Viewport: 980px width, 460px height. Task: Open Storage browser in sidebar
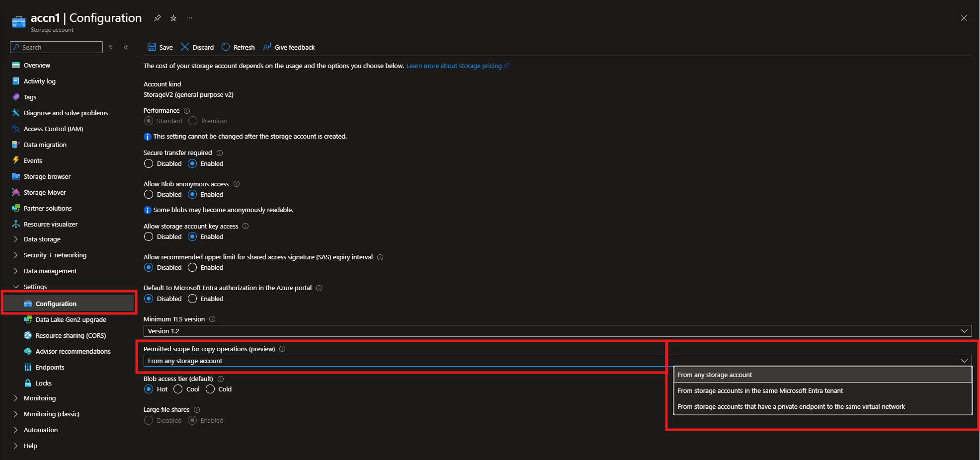(47, 176)
